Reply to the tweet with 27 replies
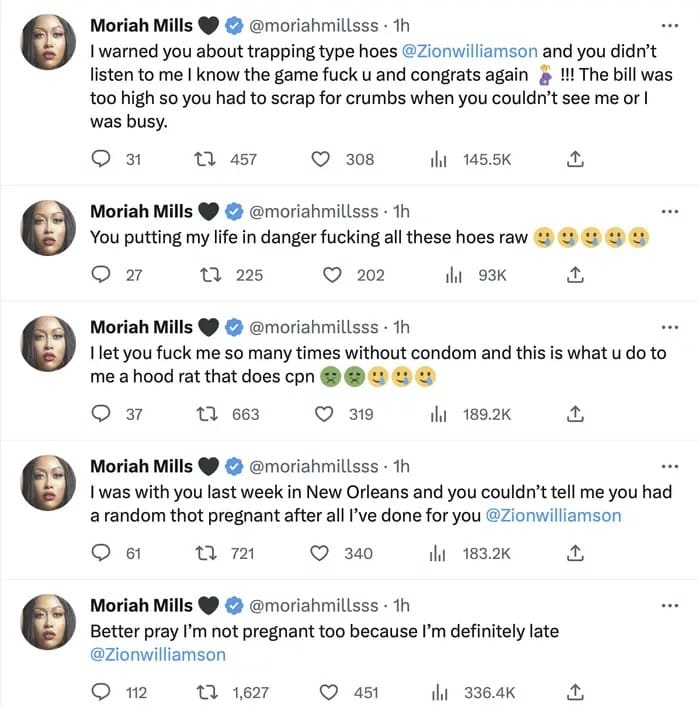699x706 pixels. 100,275
